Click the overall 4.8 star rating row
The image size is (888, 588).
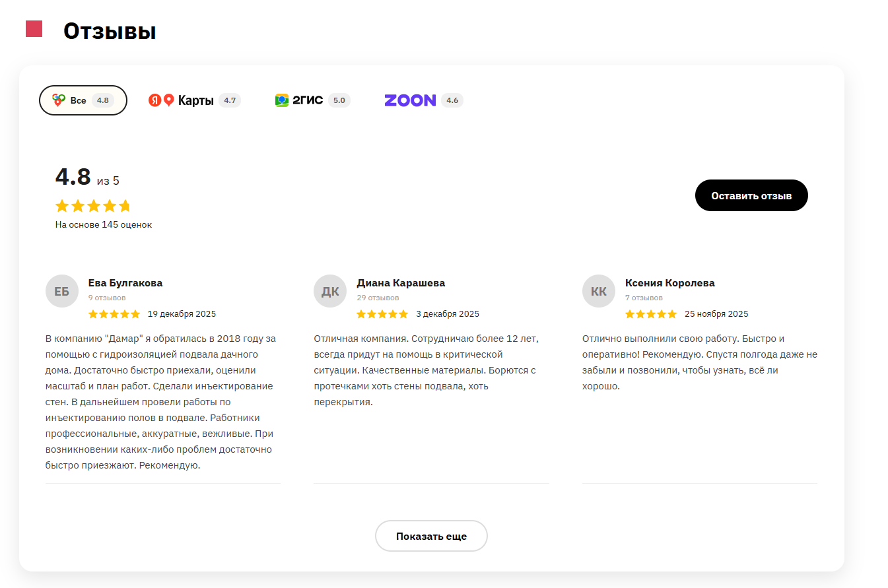(x=93, y=206)
